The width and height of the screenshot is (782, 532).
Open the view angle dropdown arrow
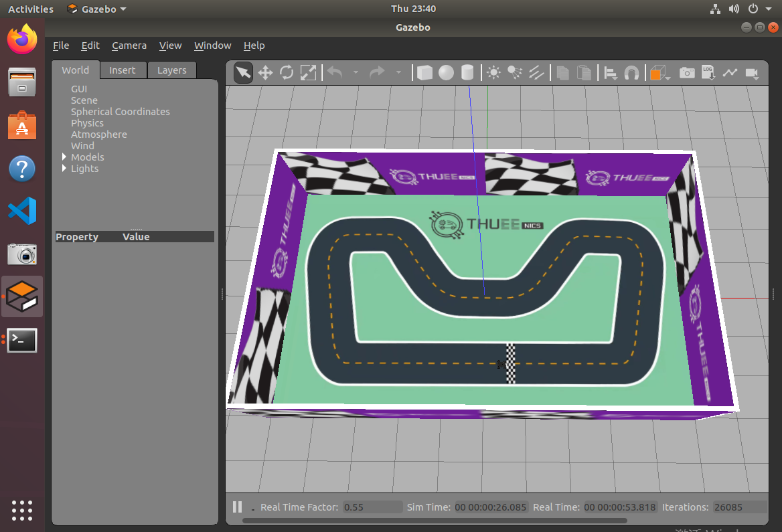(668, 78)
